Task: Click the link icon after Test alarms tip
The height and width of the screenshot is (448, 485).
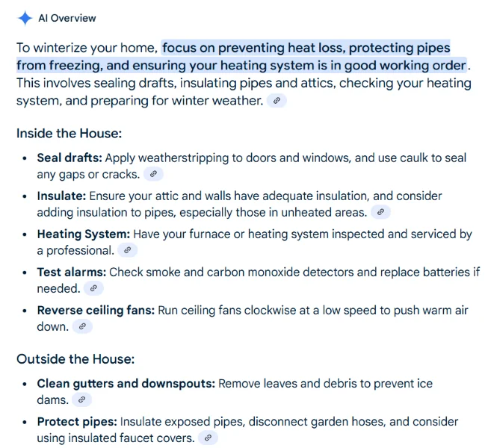Action: pyautogui.click(x=93, y=288)
